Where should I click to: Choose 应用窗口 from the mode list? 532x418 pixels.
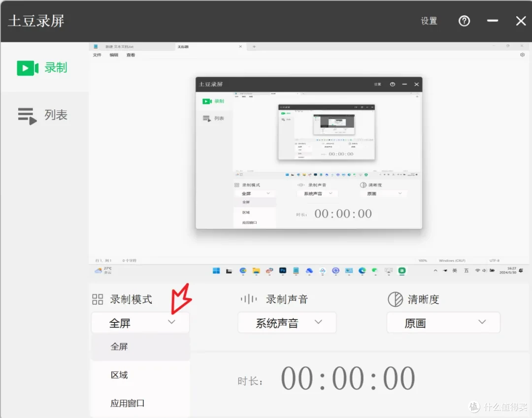[x=140, y=403]
